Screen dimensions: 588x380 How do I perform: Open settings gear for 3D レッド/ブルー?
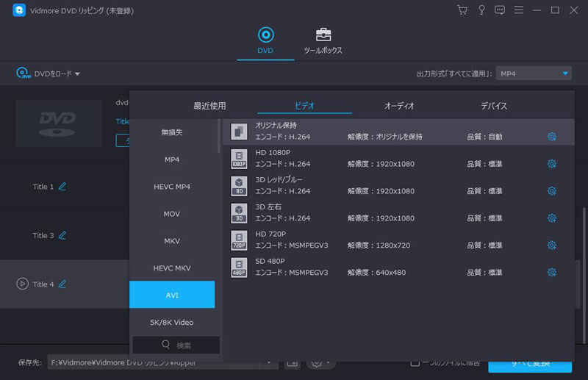[x=552, y=191]
